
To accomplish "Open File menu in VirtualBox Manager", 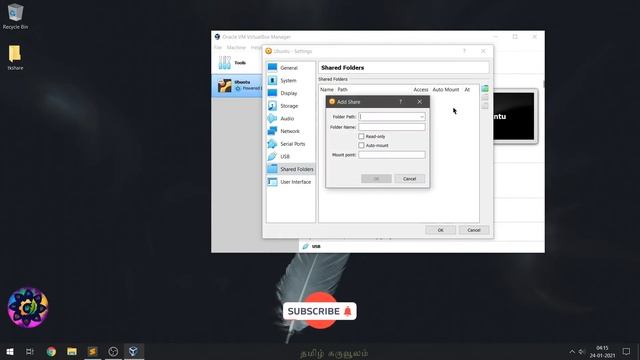I will click(218, 47).
